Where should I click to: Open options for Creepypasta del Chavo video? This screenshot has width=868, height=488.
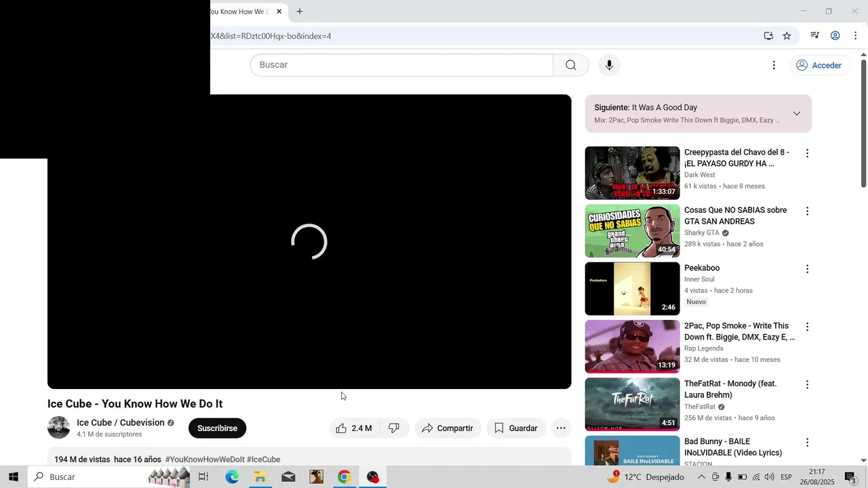coord(807,153)
